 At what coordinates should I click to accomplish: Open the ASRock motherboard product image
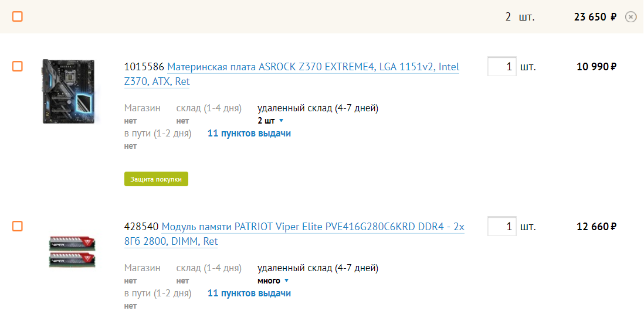pos(69,91)
